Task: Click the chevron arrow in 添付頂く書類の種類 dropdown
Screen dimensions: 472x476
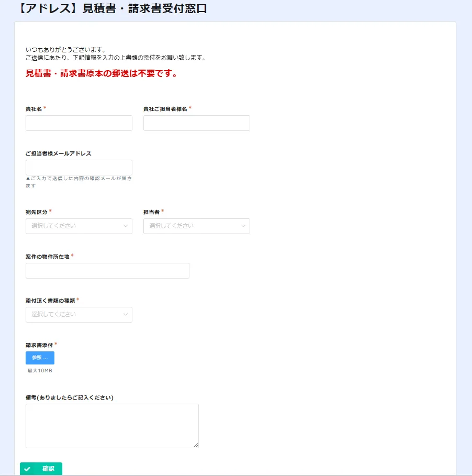Action: 126,315
